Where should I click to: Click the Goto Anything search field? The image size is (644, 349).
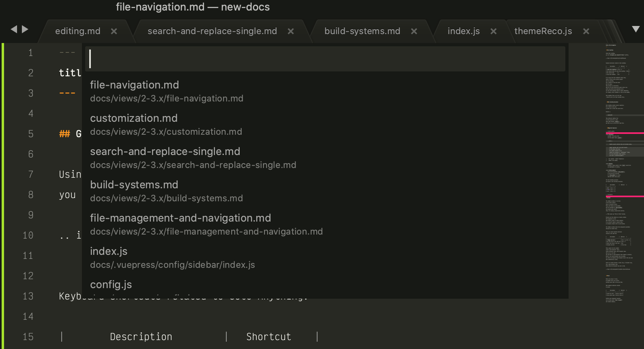(324, 59)
